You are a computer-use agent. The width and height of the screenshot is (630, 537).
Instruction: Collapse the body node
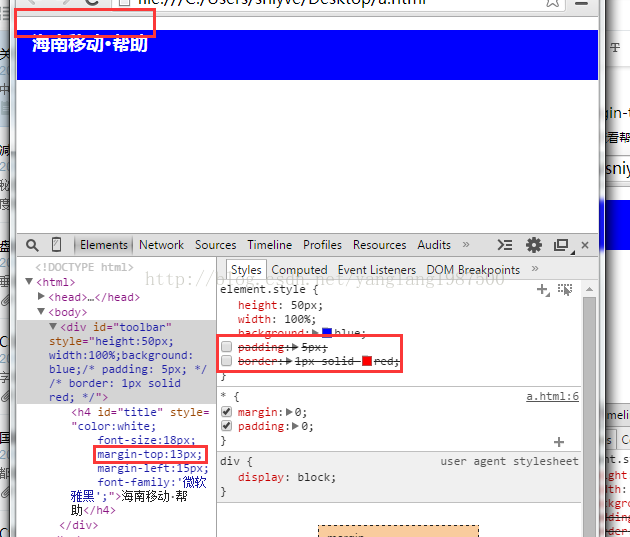pyautogui.click(x=41, y=312)
